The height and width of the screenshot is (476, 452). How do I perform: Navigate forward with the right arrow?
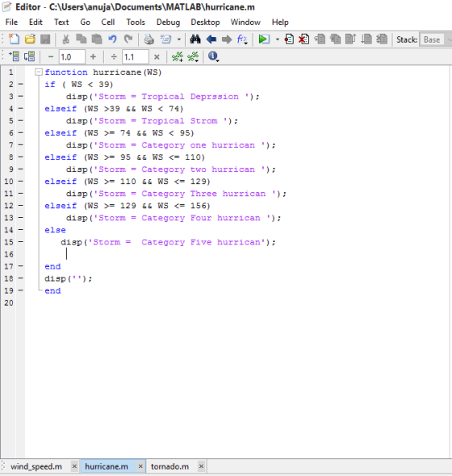[227, 40]
